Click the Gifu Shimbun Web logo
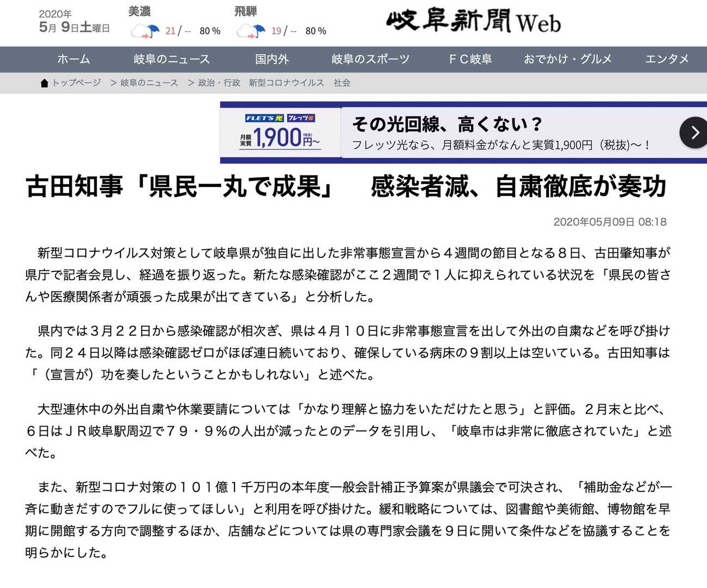The width and height of the screenshot is (707, 588). coord(473,22)
